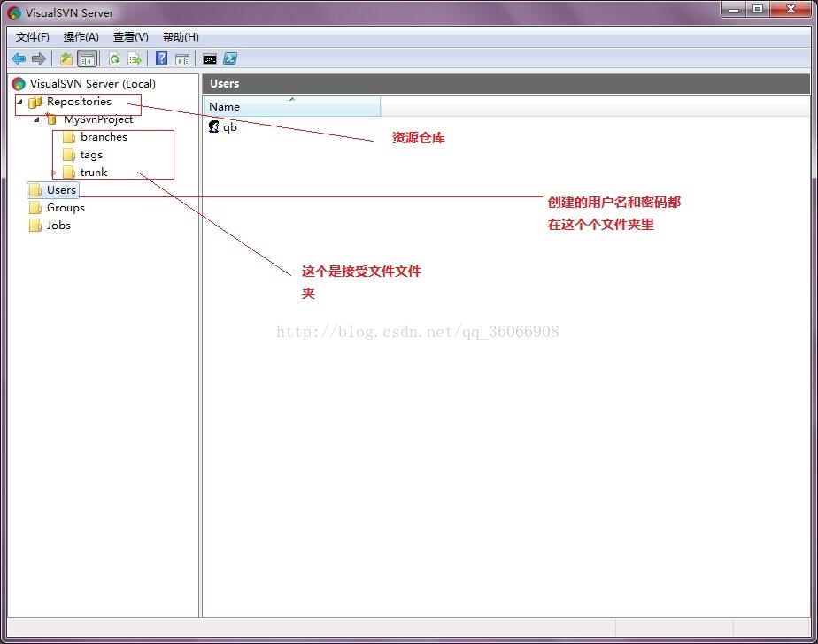Select the Groups tree item
The image size is (818, 644).
[x=66, y=208]
